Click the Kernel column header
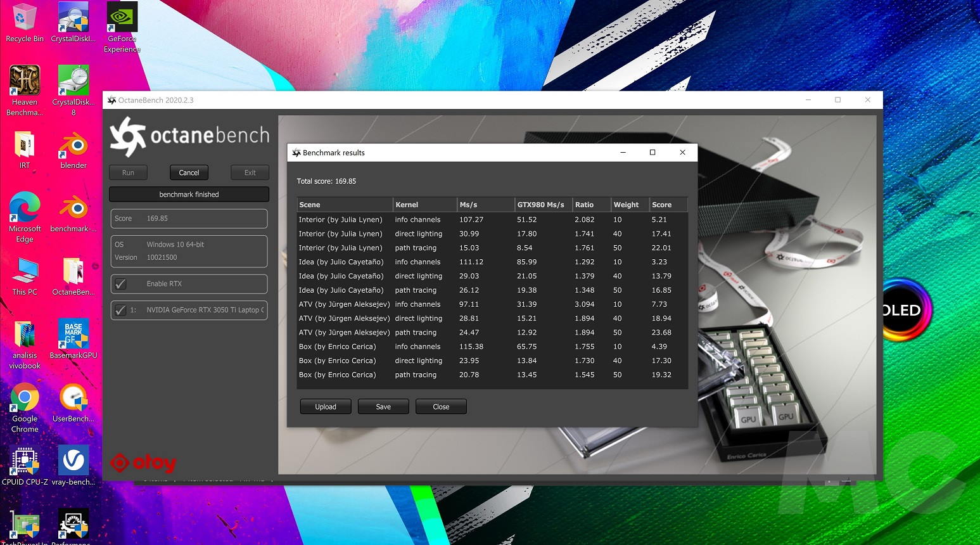This screenshot has height=545, width=980. pyautogui.click(x=424, y=205)
